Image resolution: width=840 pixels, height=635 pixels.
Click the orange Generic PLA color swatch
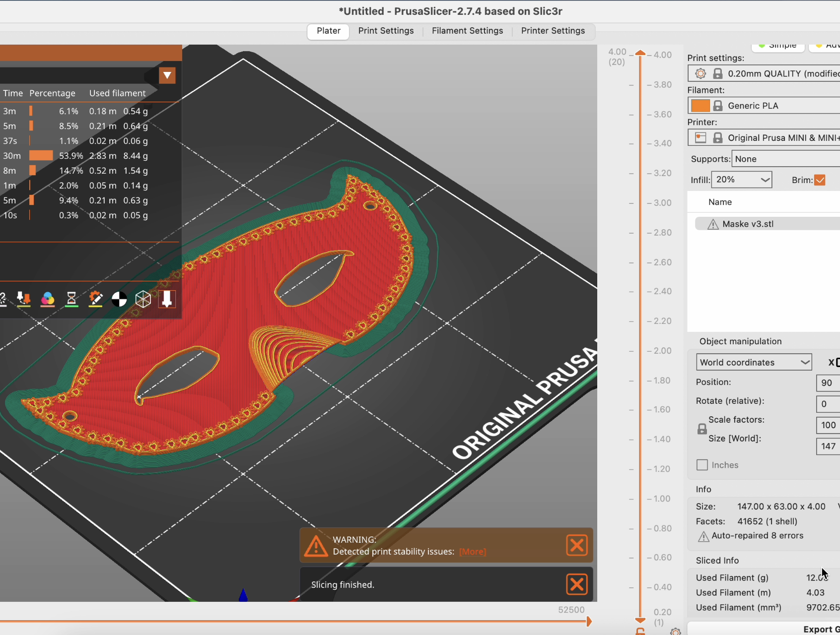(x=700, y=106)
